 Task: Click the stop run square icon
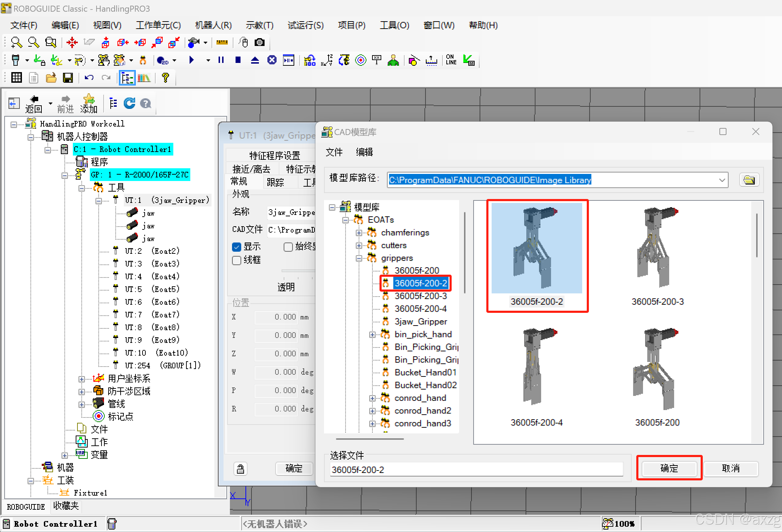point(238,60)
